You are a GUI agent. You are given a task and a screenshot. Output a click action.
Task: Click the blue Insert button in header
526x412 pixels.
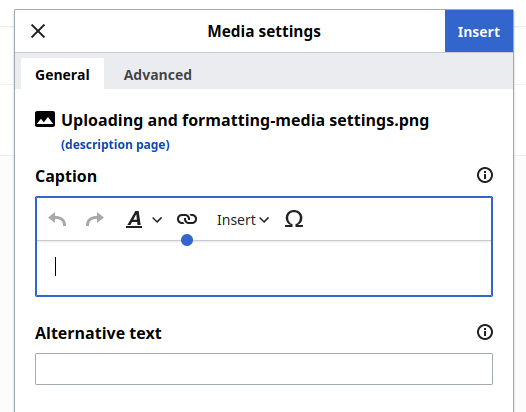tap(479, 31)
